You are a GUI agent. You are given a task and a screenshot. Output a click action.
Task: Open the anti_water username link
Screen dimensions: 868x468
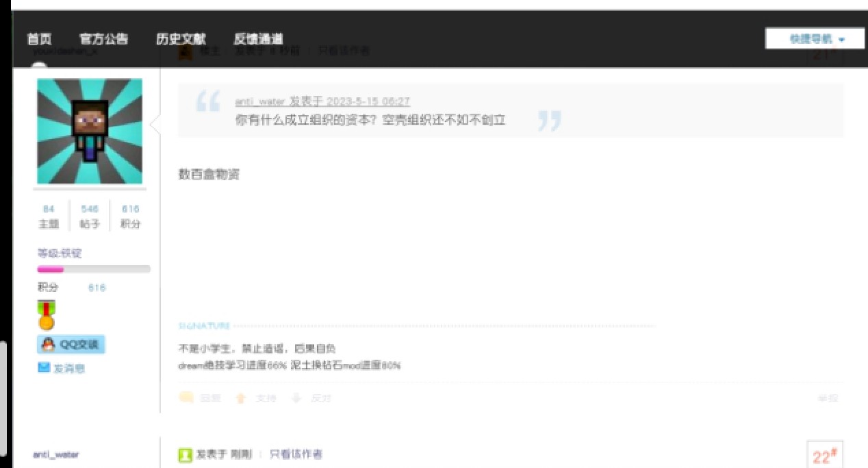pyautogui.click(x=56, y=454)
